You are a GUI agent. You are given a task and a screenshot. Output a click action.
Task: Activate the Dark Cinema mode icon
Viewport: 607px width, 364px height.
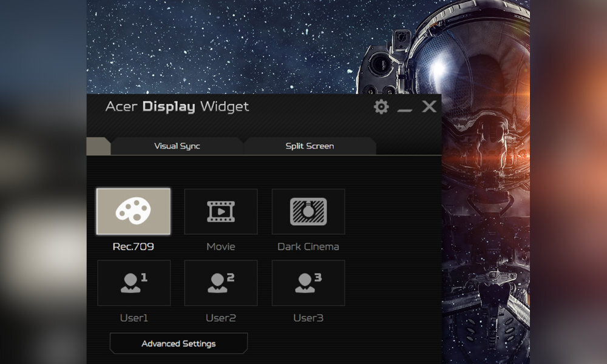pyautogui.click(x=308, y=211)
